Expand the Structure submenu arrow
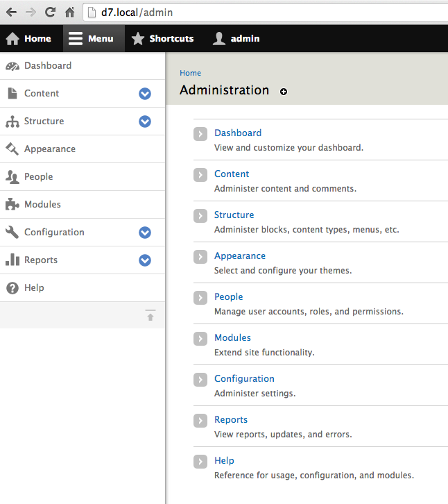Image resolution: width=448 pixels, height=504 pixels. [145, 121]
